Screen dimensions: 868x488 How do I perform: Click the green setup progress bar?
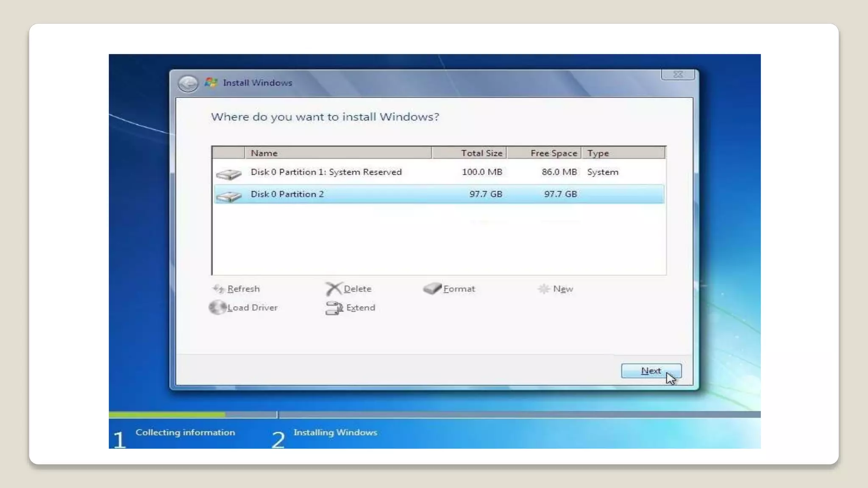(167, 414)
